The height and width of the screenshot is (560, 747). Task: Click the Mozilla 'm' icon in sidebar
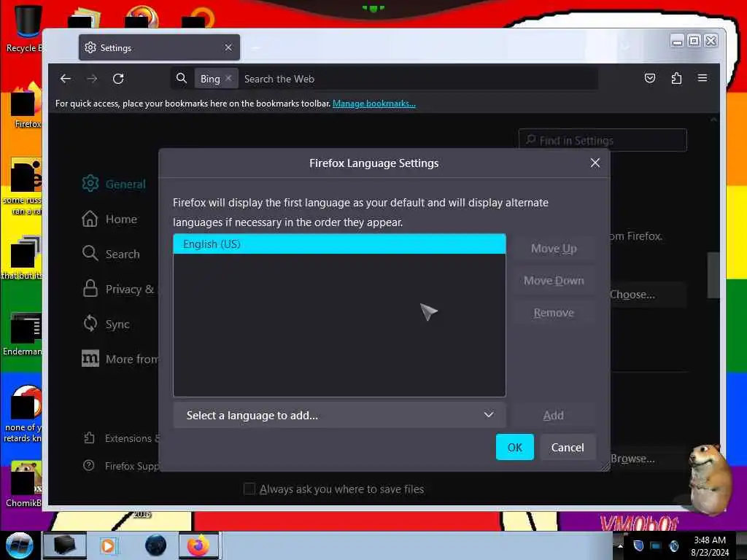[90, 358]
